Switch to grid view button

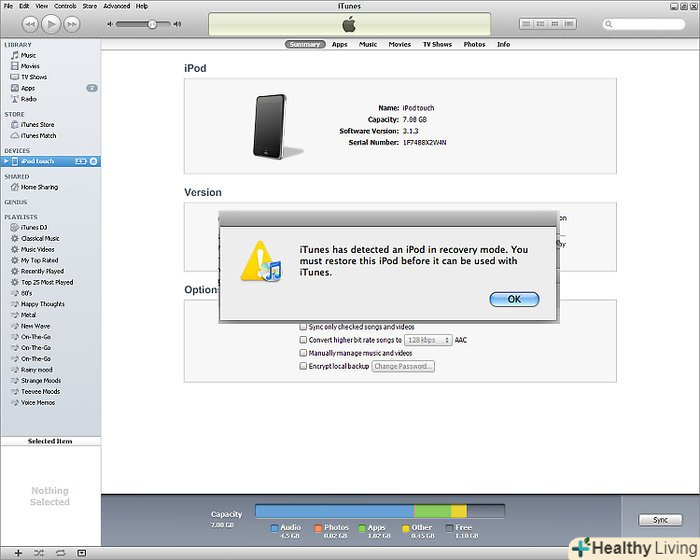(555, 24)
